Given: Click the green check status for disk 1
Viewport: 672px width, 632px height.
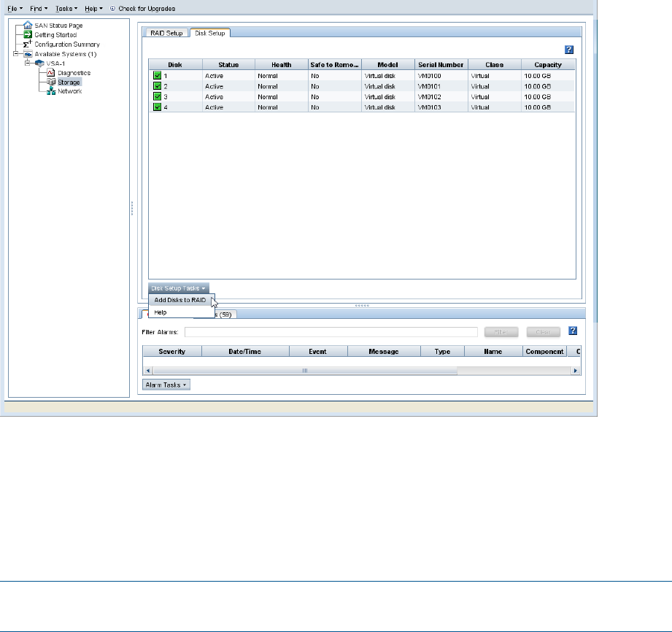Looking at the screenshot, I should (x=157, y=75).
